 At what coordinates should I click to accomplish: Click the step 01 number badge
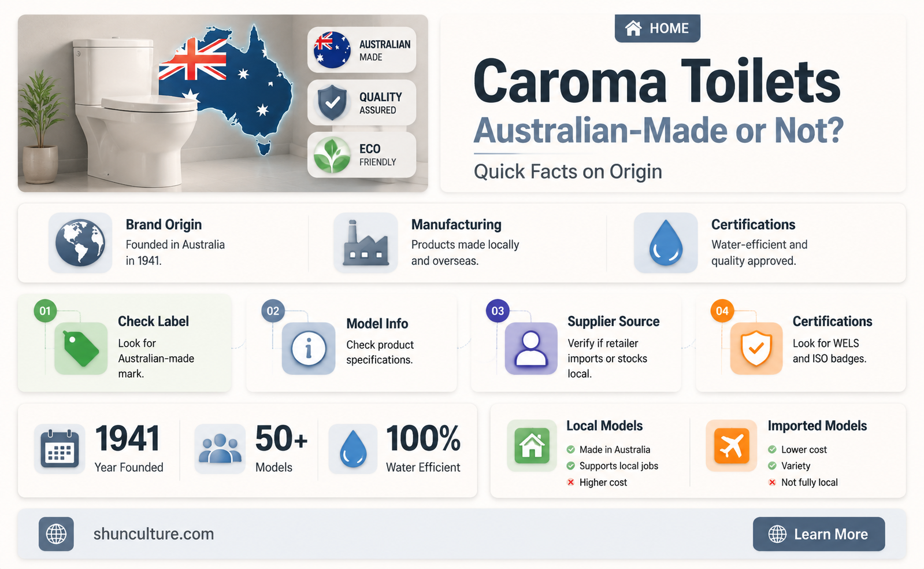pos(45,311)
